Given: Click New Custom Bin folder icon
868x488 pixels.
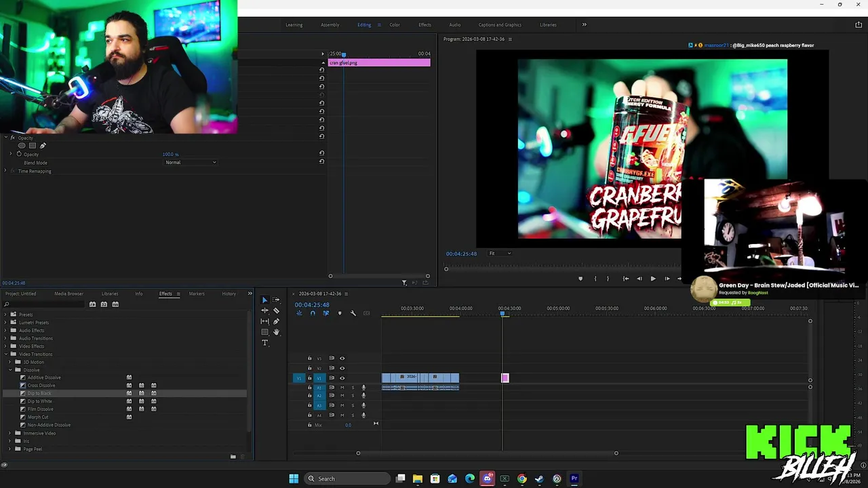Looking at the screenshot, I should 233,457.
